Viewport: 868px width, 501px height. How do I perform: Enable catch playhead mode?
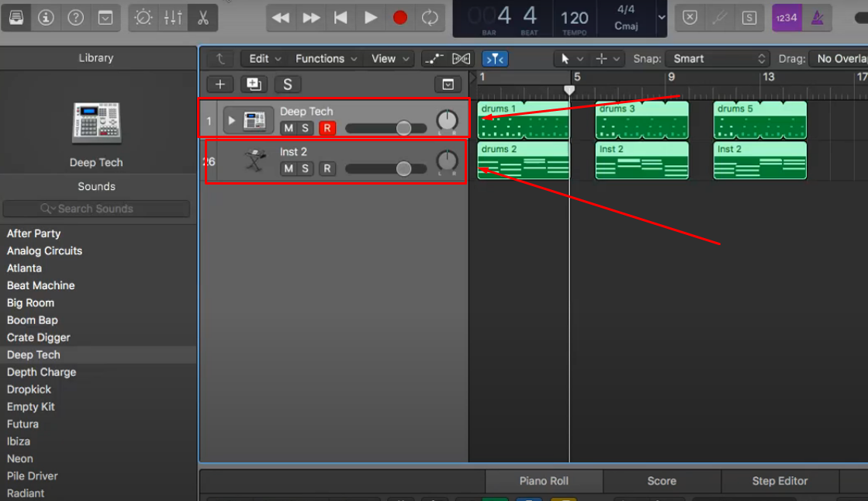[495, 58]
